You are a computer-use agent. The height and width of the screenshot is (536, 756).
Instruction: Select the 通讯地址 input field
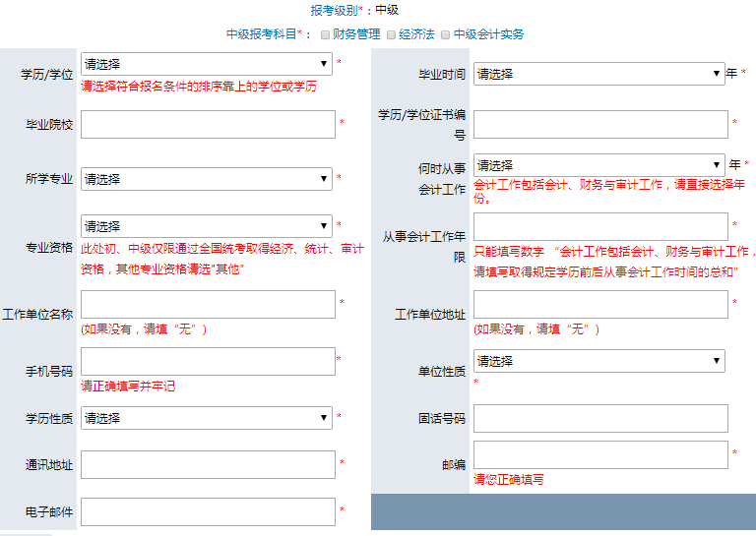pyautogui.click(x=208, y=464)
